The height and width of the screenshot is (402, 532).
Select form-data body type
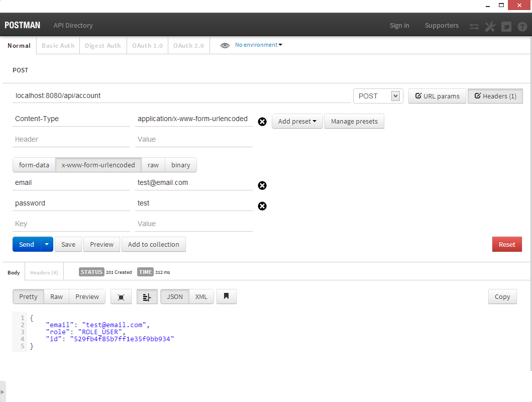click(x=34, y=165)
